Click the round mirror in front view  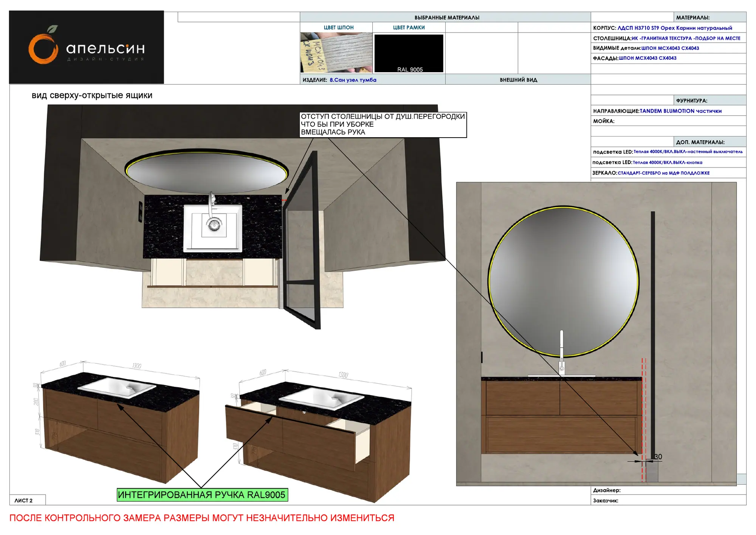(x=563, y=282)
